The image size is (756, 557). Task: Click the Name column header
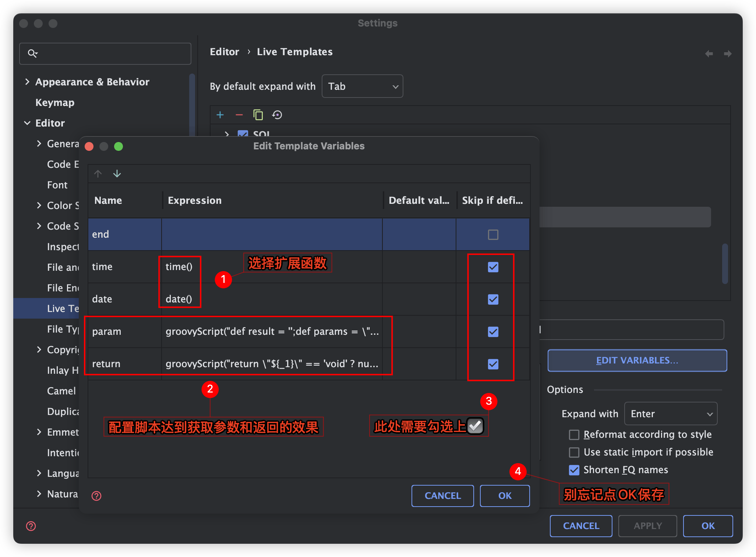pyautogui.click(x=125, y=201)
